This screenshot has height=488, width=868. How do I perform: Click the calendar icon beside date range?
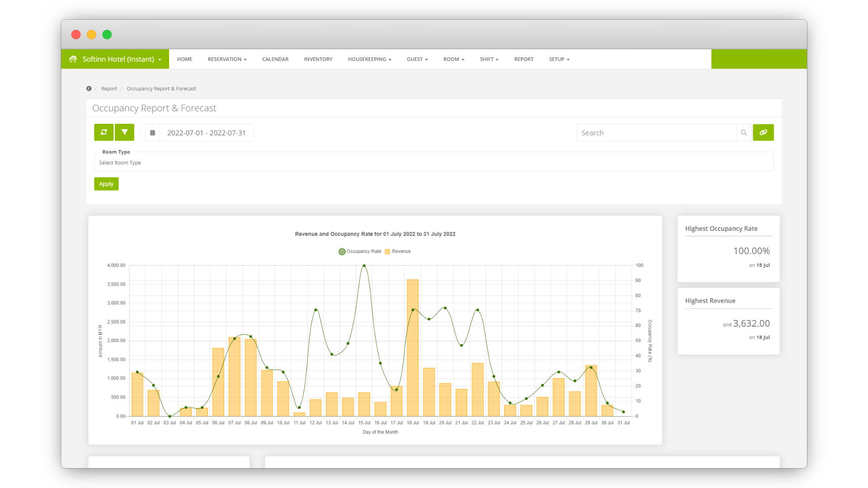tap(153, 133)
